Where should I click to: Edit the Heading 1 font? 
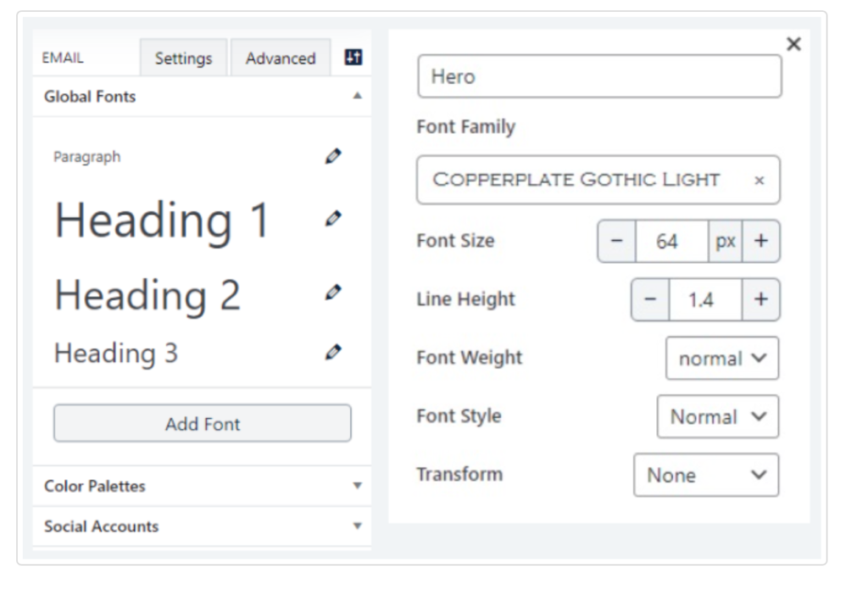tap(333, 218)
